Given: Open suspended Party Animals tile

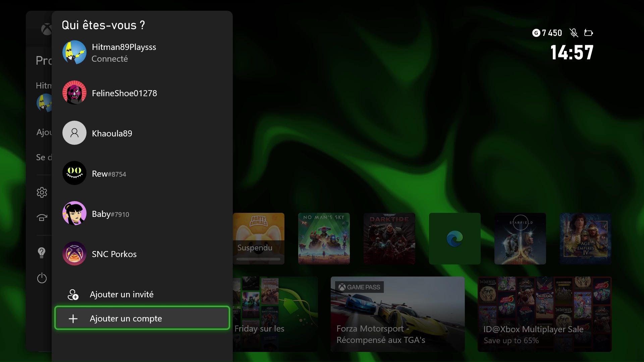Looking at the screenshot, I should (259, 239).
